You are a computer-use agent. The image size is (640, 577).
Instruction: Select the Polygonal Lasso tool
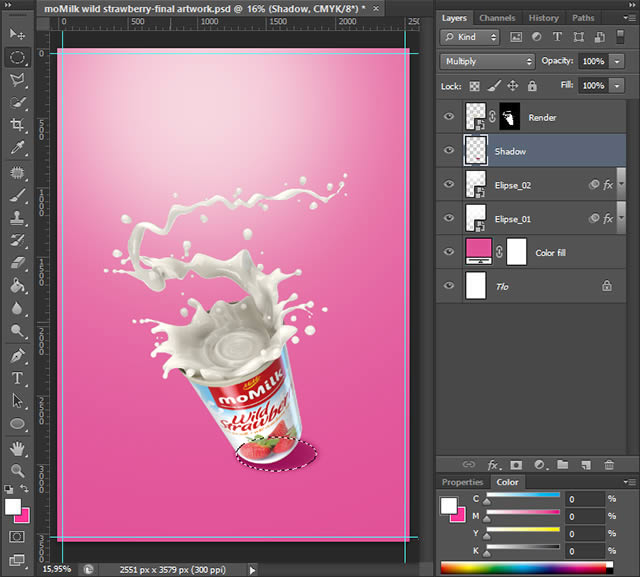coord(17,80)
